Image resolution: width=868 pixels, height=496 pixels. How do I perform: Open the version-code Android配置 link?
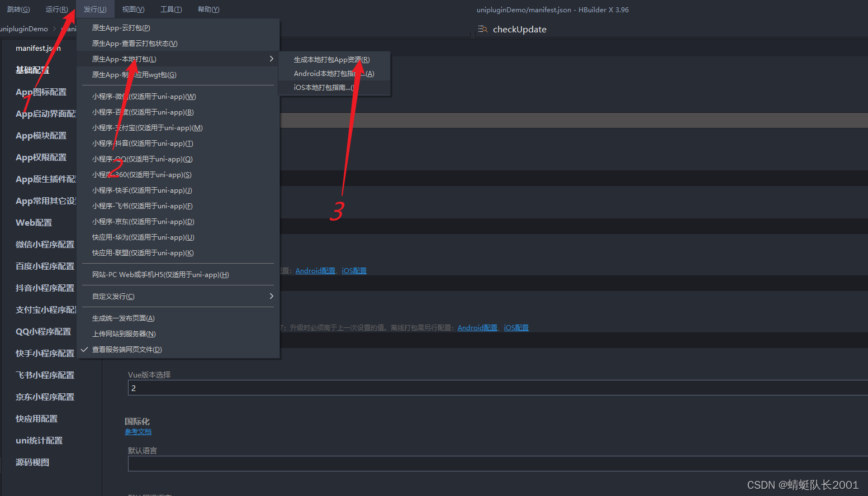point(477,328)
